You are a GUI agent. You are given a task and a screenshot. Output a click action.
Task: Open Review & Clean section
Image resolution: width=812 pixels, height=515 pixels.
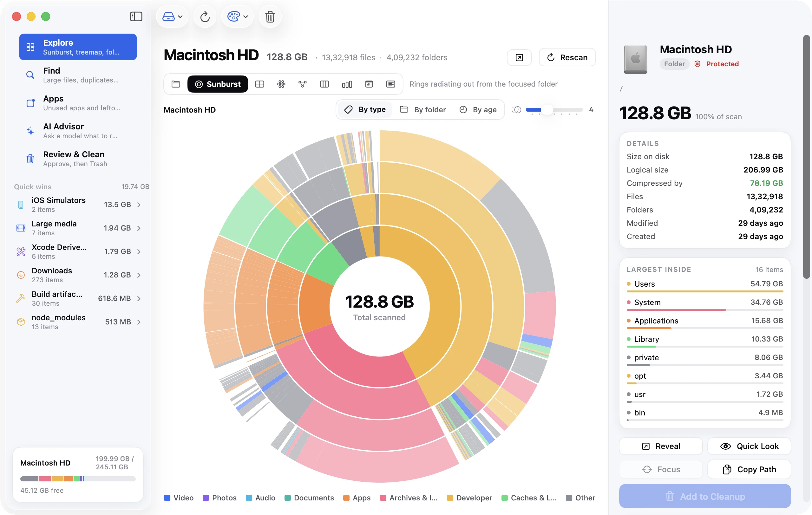point(78,159)
